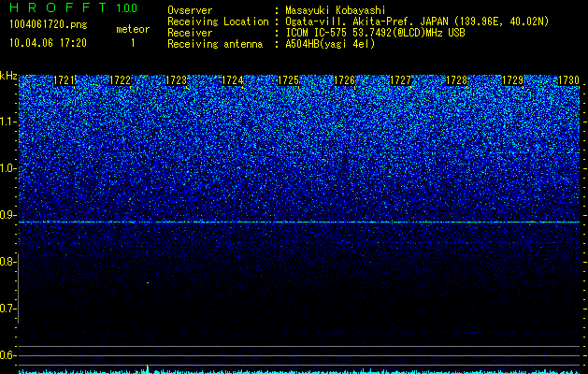Screen dimensions: 588x374
Task: Click the 1.0 frequency axis label
Action: click(8, 168)
